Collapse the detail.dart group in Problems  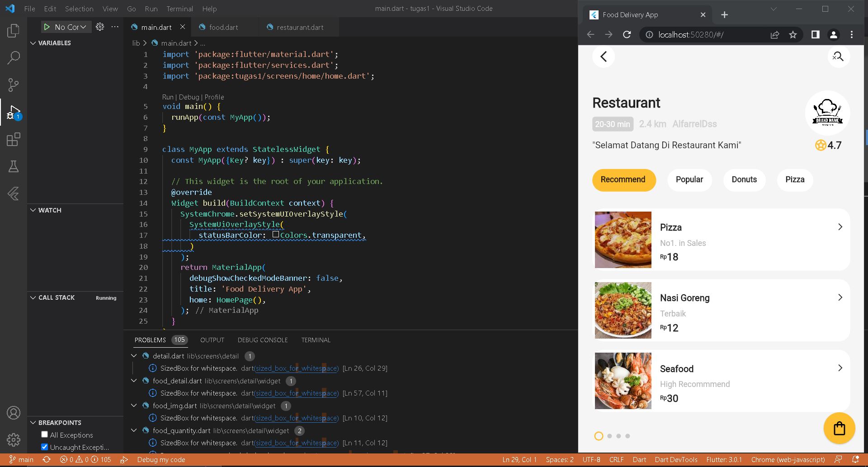click(134, 356)
